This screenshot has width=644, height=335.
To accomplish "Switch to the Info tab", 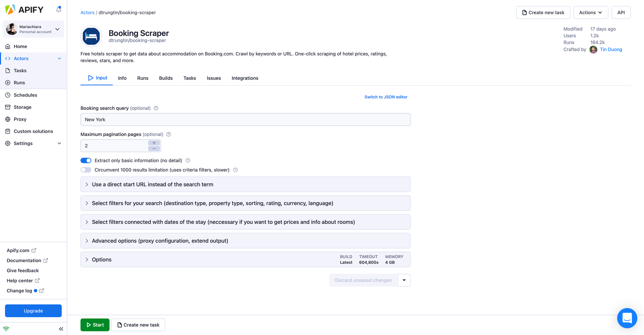I will tap(122, 78).
